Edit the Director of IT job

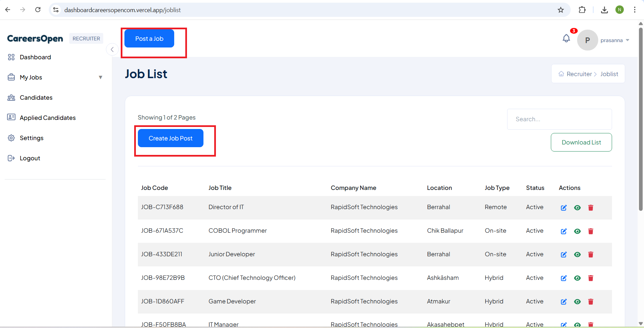(564, 208)
